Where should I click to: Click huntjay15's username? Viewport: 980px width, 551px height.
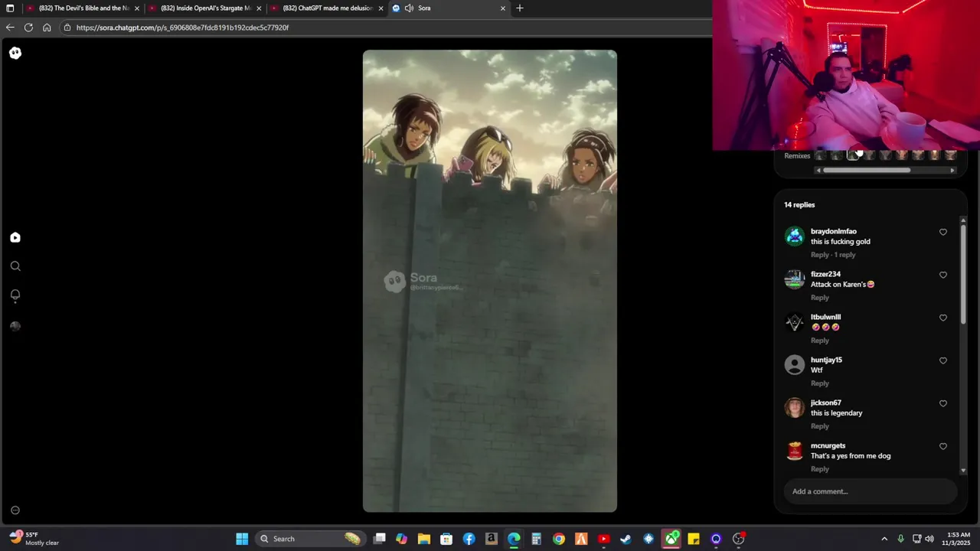(x=826, y=360)
